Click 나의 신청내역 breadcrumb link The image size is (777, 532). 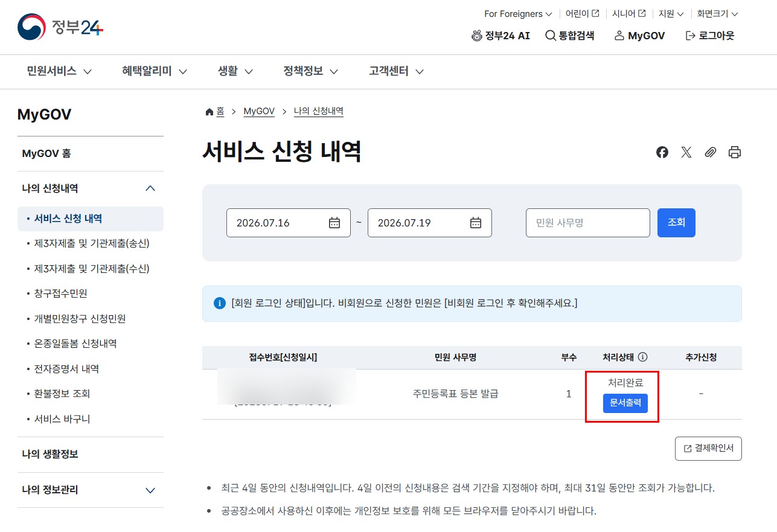click(x=319, y=111)
